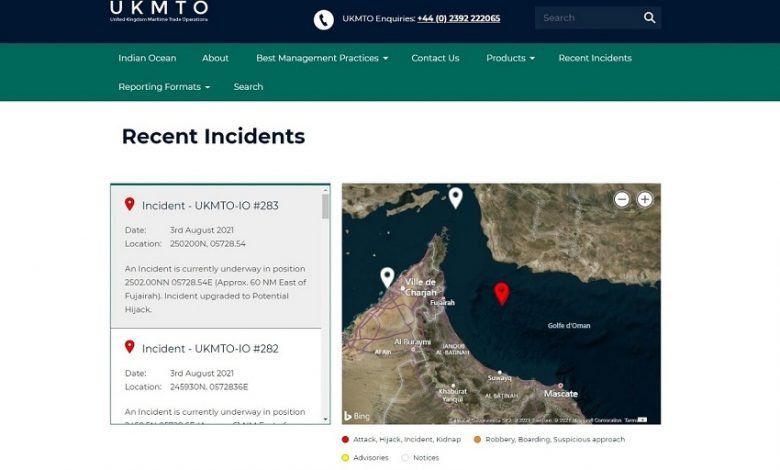Click the search magnifier icon
The image size is (780, 470).
point(649,18)
